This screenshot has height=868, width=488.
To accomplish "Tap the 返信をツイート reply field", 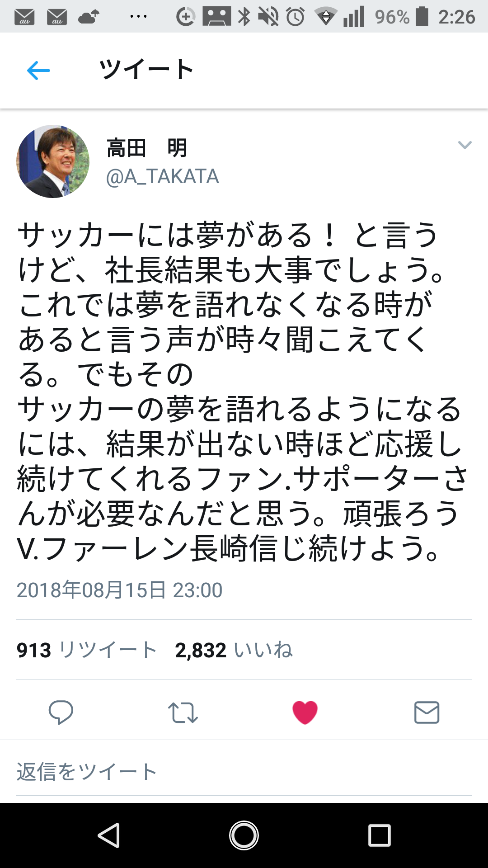I will (244, 772).
